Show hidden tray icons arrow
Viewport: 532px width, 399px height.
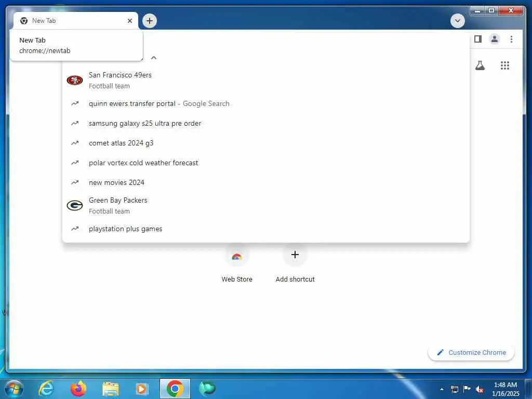pos(442,389)
